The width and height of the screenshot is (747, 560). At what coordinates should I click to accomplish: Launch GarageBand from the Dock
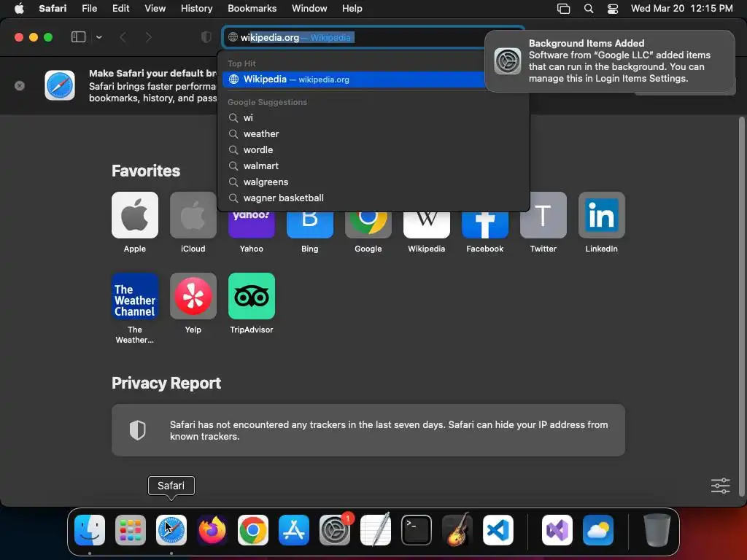click(x=457, y=530)
